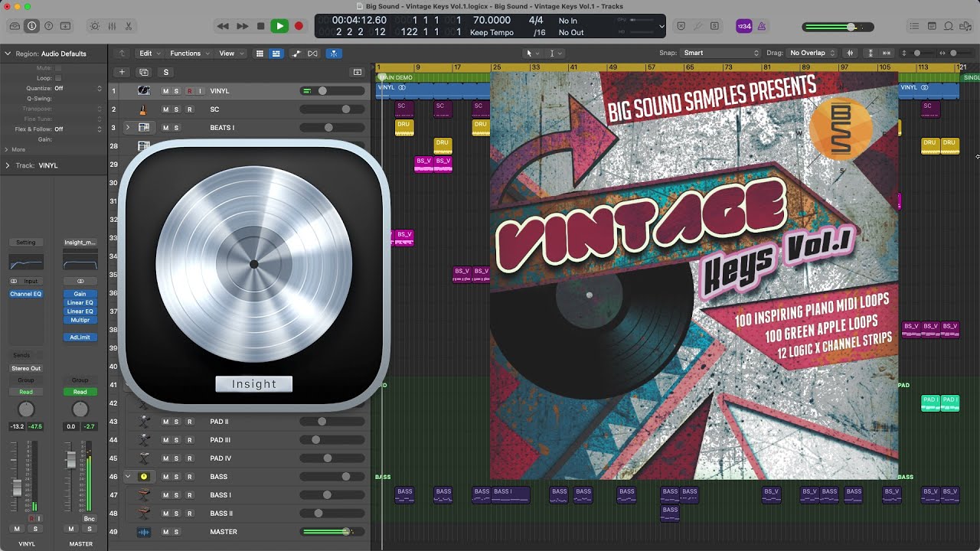The image size is (980, 551).
Task: Open the Functions menu
Action: (x=188, y=54)
